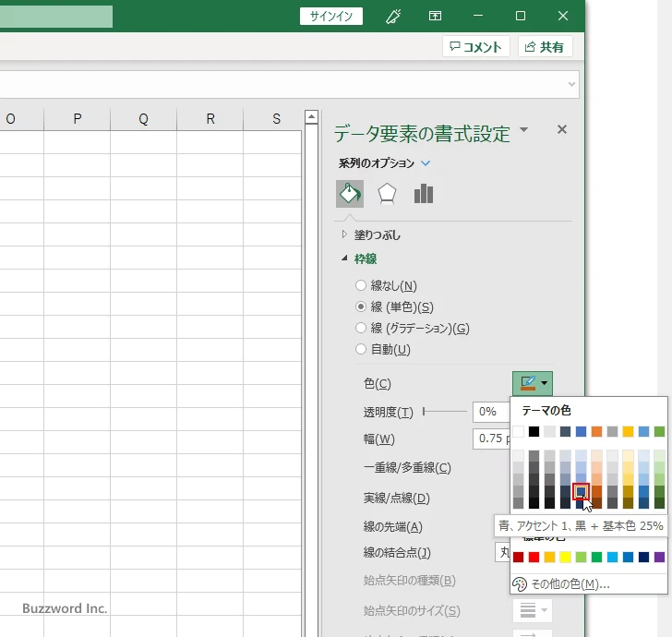Select the 線 (単色)(S) radio option
Image resolution: width=672 pixels, height=637 pixels.
[361, 306]
